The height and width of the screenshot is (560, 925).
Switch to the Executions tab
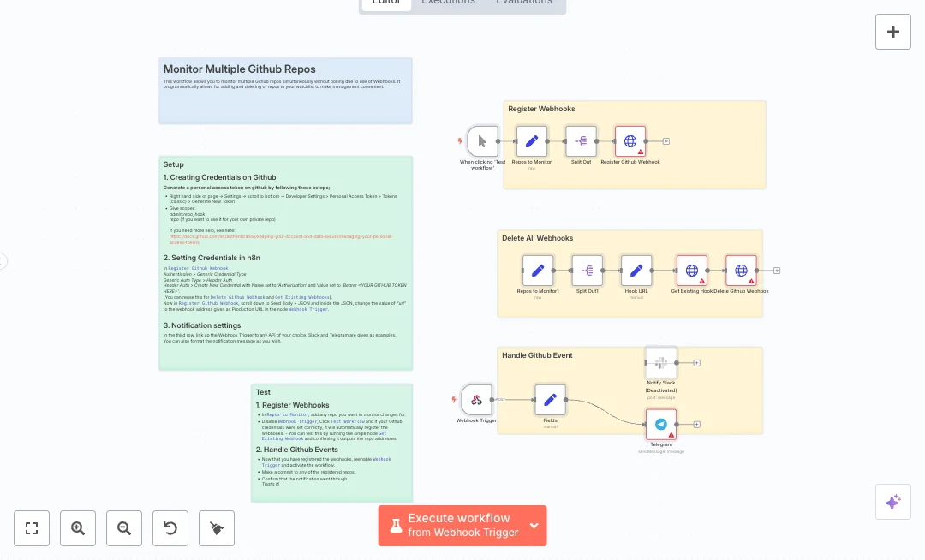click(x=448, y=2)
